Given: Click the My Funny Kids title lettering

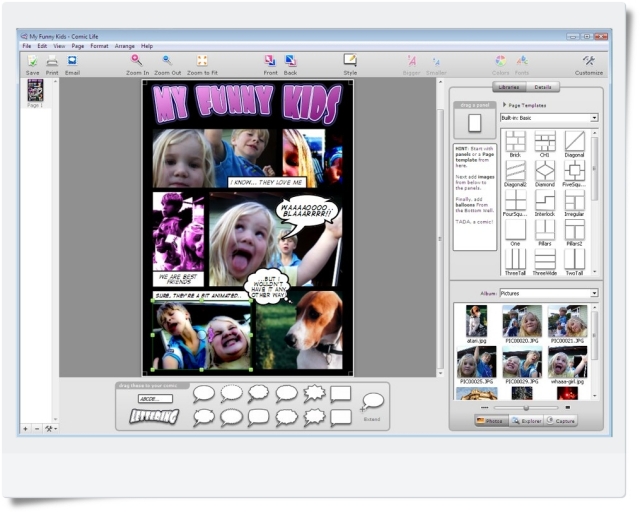Looking at the screenshot, I should (247, 103).
